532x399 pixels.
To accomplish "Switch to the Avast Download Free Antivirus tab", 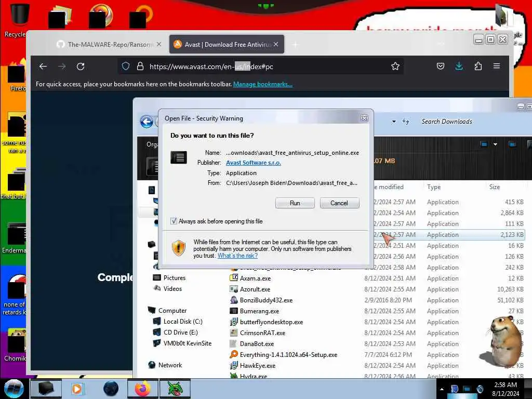I will (x=227, y=45).
